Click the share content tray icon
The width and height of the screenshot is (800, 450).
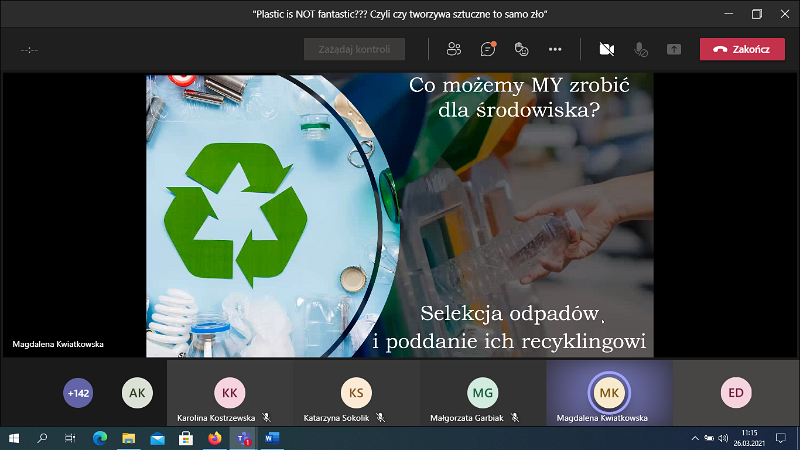click(x=674, y=49)
